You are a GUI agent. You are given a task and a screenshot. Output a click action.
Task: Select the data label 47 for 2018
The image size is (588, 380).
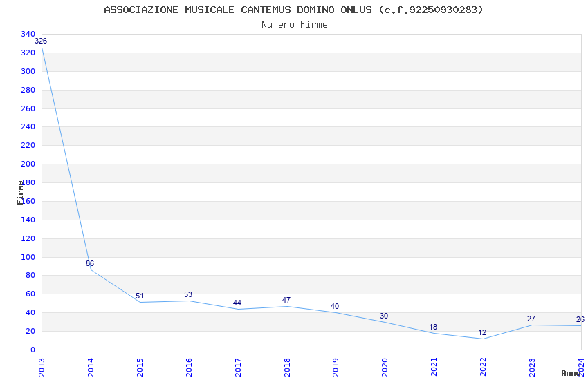coord(286,301)
